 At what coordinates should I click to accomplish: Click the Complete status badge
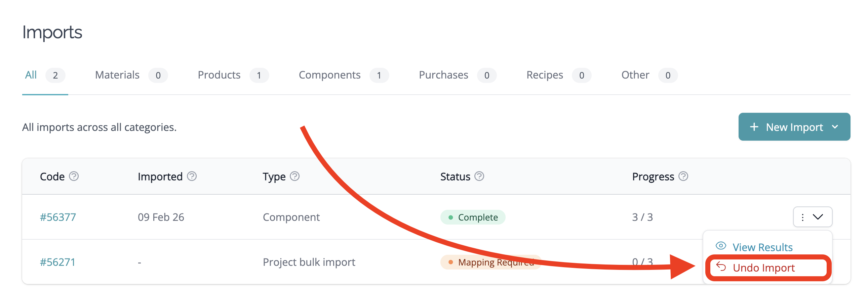[x=472, y=217]
